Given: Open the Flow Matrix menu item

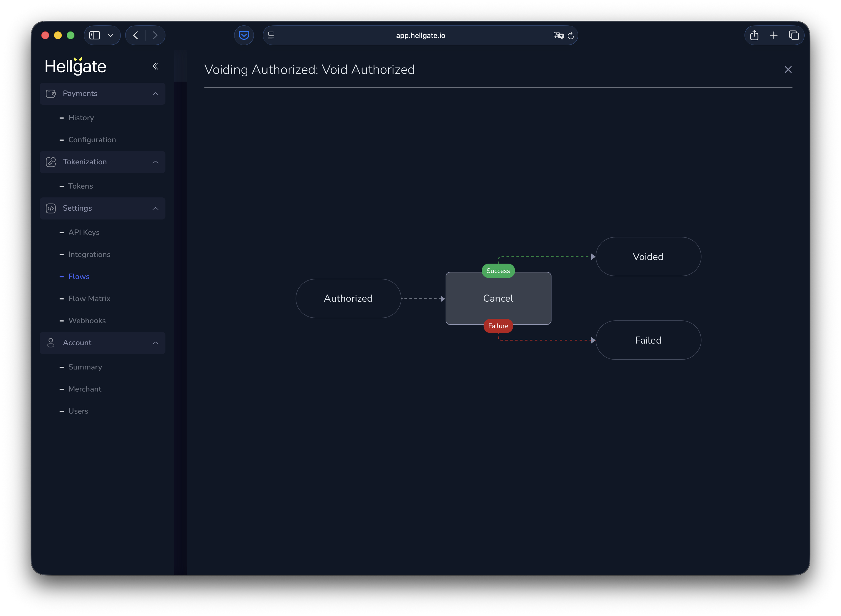Looking at the screenshot, I should click(x=89, y=298).
